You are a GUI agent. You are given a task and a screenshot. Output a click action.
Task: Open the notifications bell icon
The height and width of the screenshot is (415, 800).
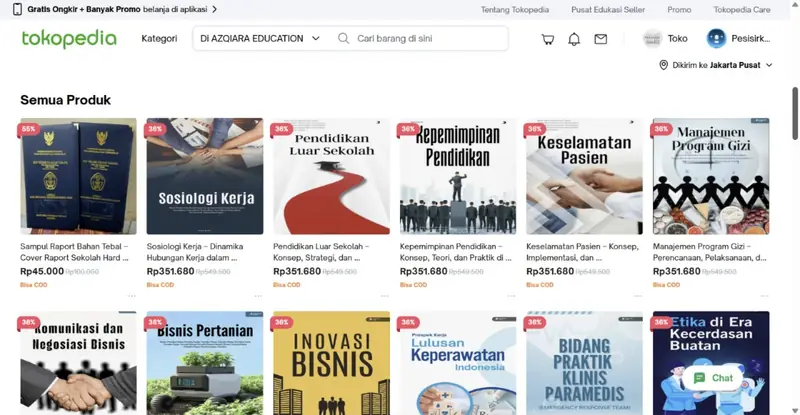(x=574, y=39)
